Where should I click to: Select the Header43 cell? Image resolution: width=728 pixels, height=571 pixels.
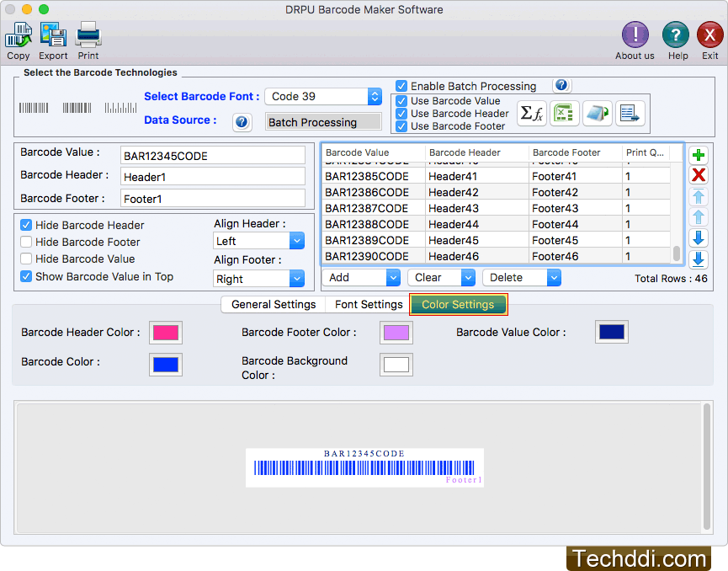[477, 209]
